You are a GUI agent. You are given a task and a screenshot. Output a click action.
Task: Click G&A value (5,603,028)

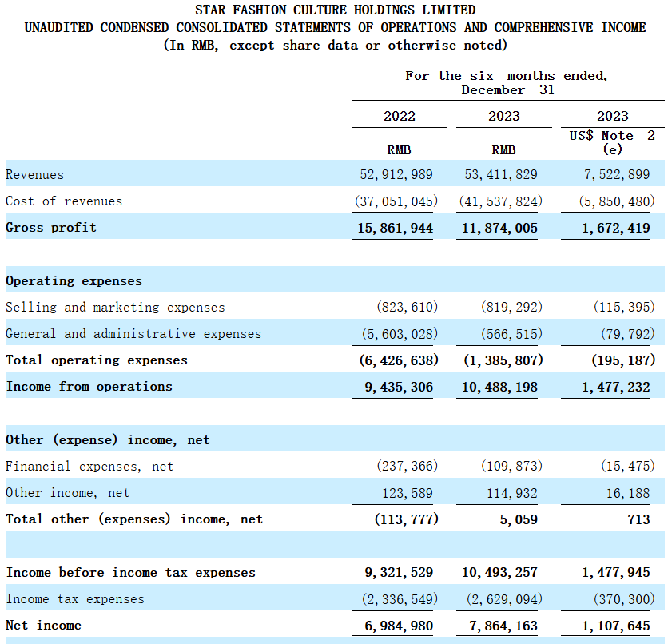(x=400, y=333)
